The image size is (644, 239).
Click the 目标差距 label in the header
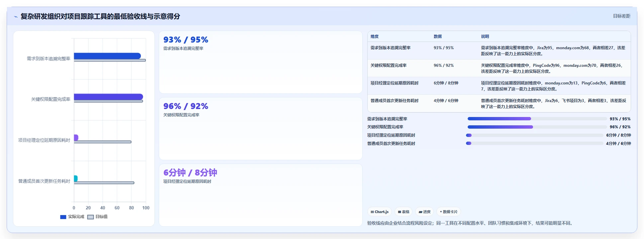[621, 16]
